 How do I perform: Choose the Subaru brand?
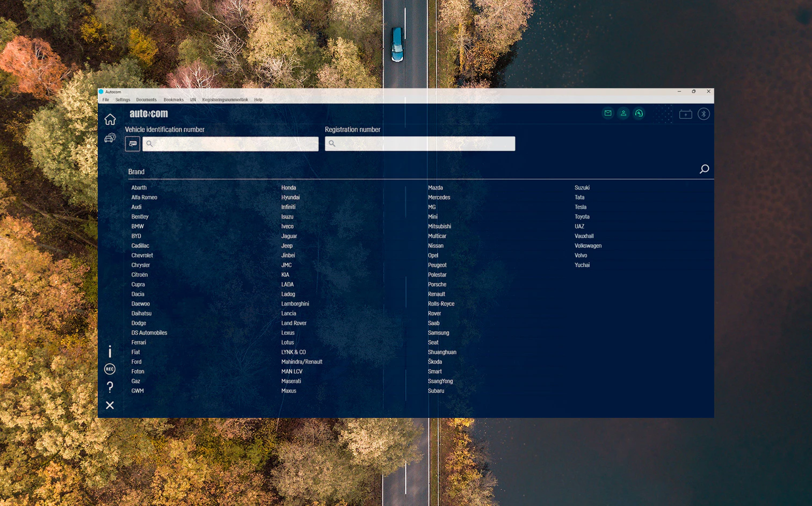tap(436, 391)
